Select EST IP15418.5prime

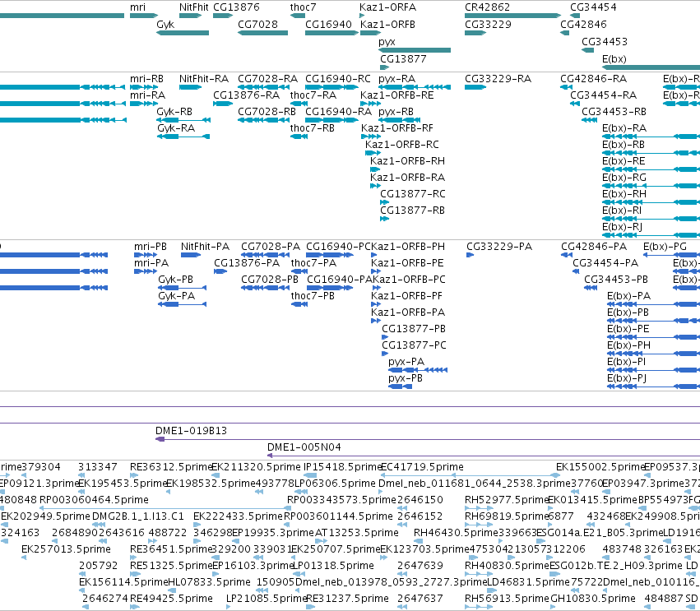coord(342,467)
